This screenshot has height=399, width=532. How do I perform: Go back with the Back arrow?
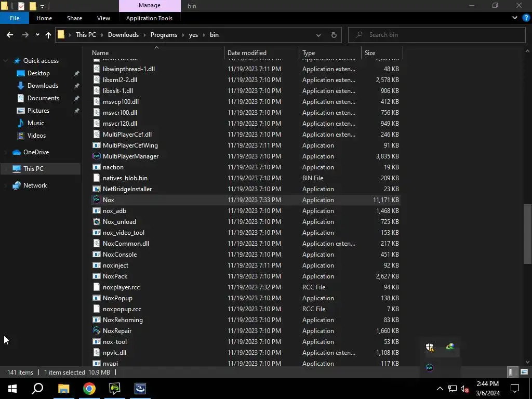pyautogui.click(x=10, y=35)
